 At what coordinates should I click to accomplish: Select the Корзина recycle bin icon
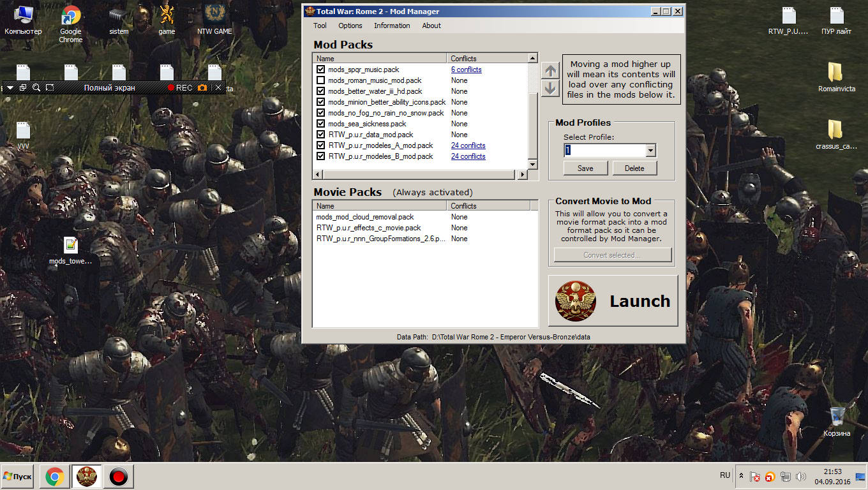point(837,421)
